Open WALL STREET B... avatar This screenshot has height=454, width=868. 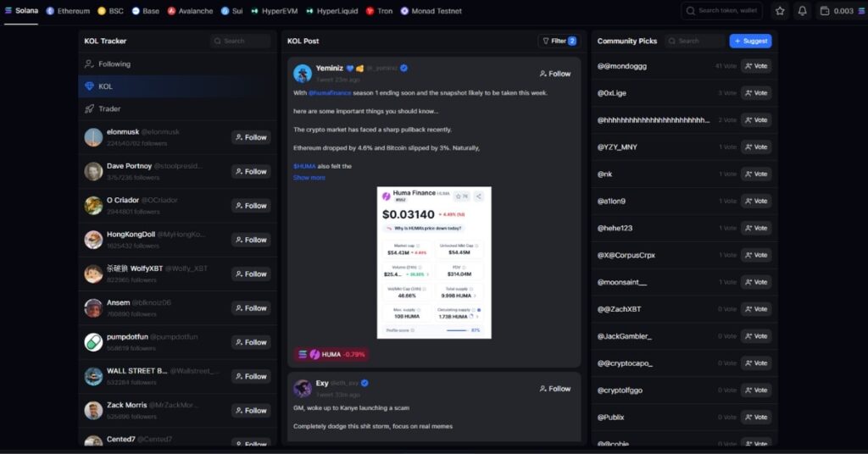click(x=93, y=377)
